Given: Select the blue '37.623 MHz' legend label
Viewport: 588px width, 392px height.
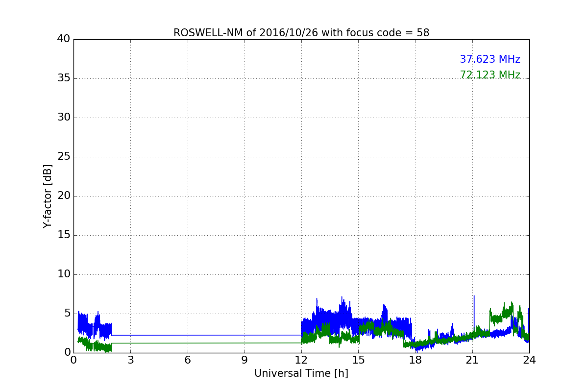Looking at the screenshot, I should point(490,59).
